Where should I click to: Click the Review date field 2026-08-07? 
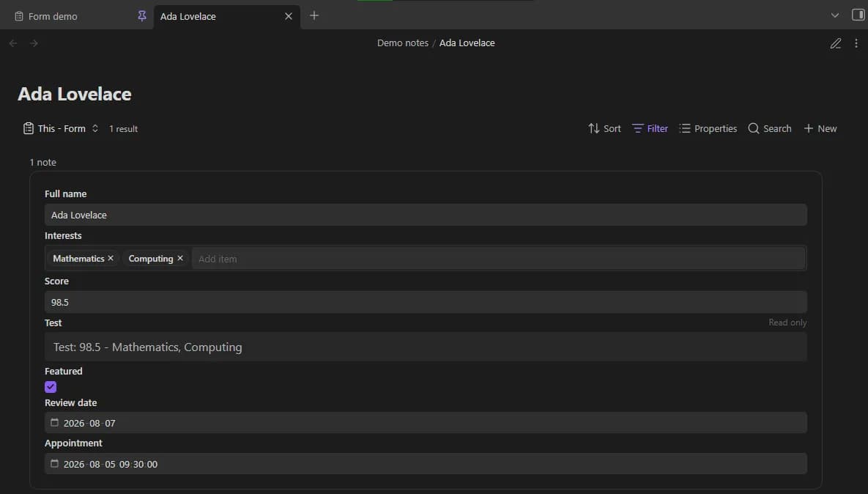coord(426,423)
